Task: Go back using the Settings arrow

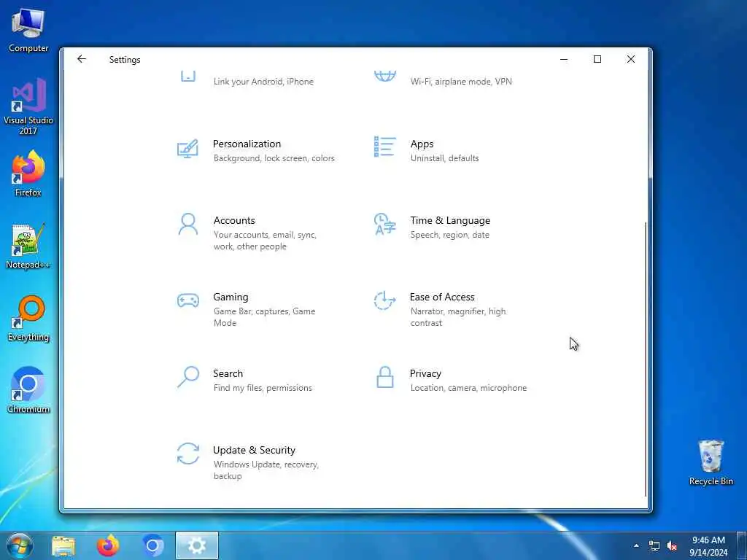Action: coord(82,59)
